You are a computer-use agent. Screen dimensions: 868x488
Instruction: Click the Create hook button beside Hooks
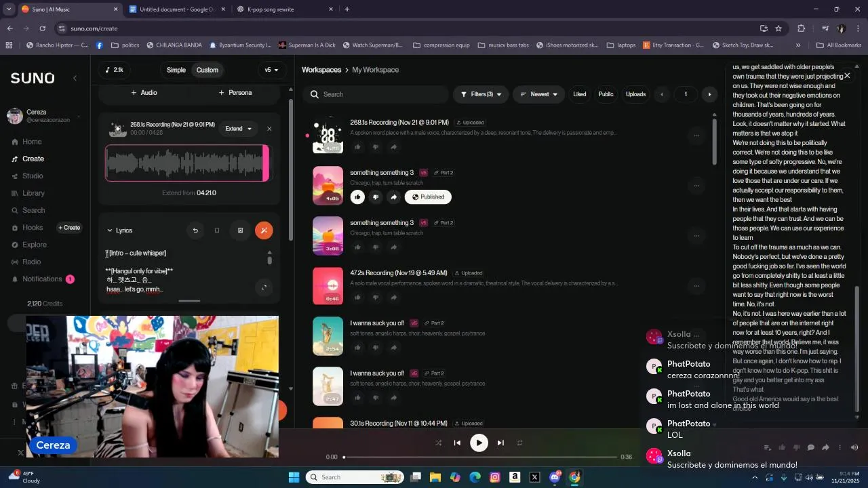pos(68,228)
